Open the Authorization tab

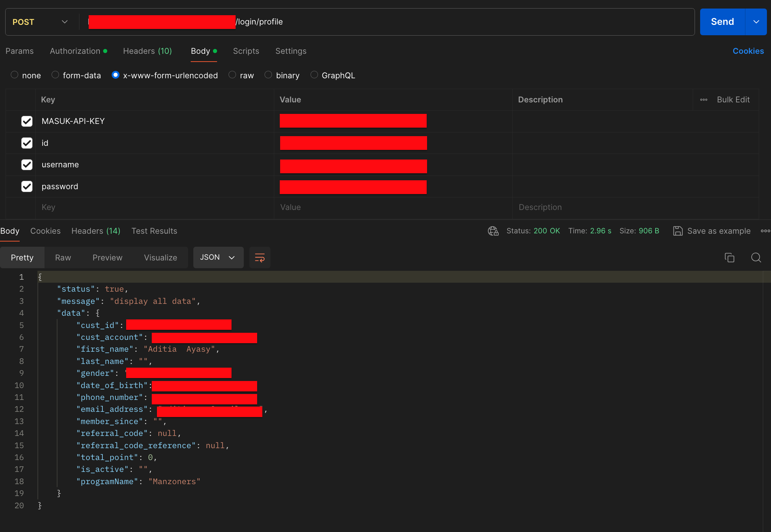pos(79,51)
